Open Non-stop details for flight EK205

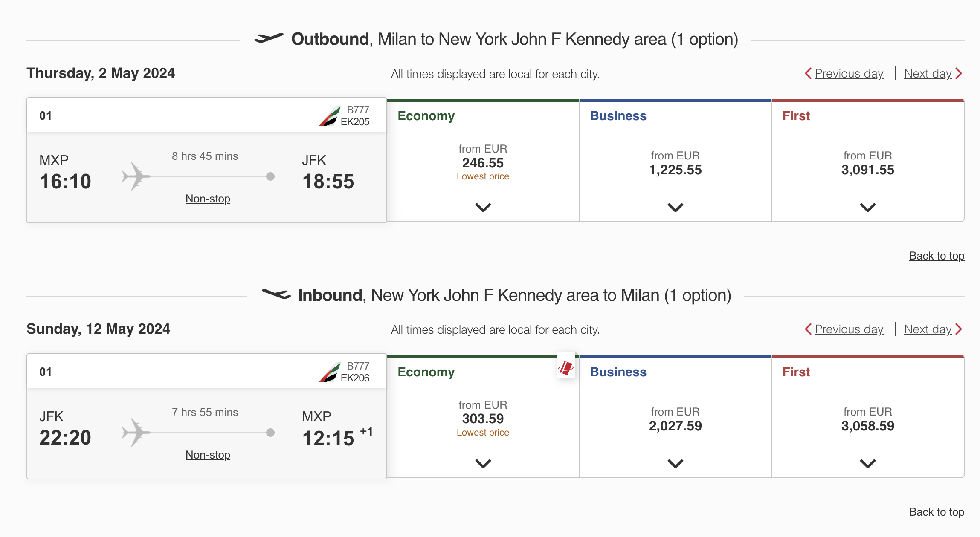click(208, 199)
